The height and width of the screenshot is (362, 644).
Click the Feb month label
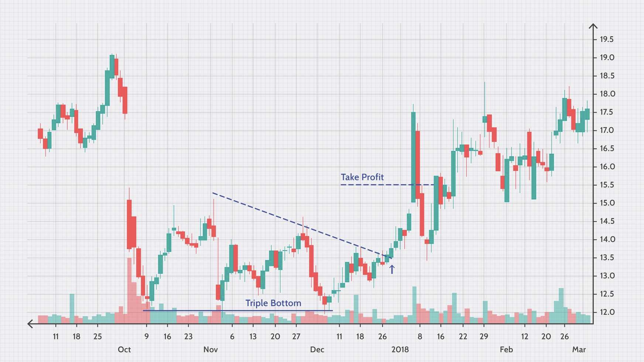506,349
